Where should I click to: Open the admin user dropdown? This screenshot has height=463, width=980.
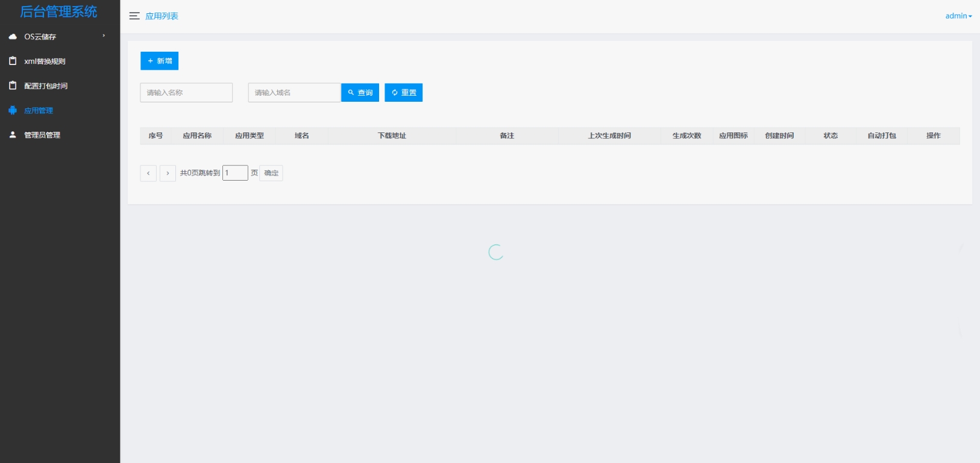pos(958,16)
